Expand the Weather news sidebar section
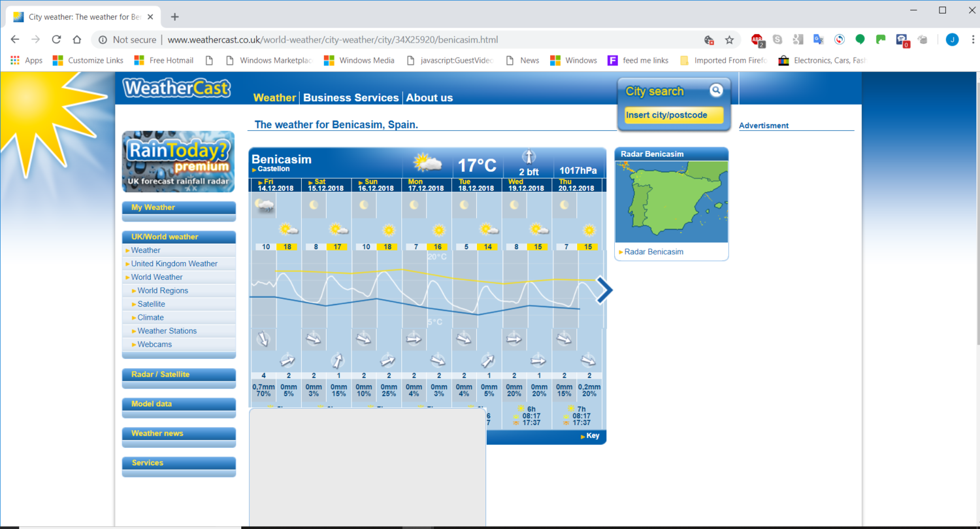This screenshot has width=980, height=529. tap(179, 434)
